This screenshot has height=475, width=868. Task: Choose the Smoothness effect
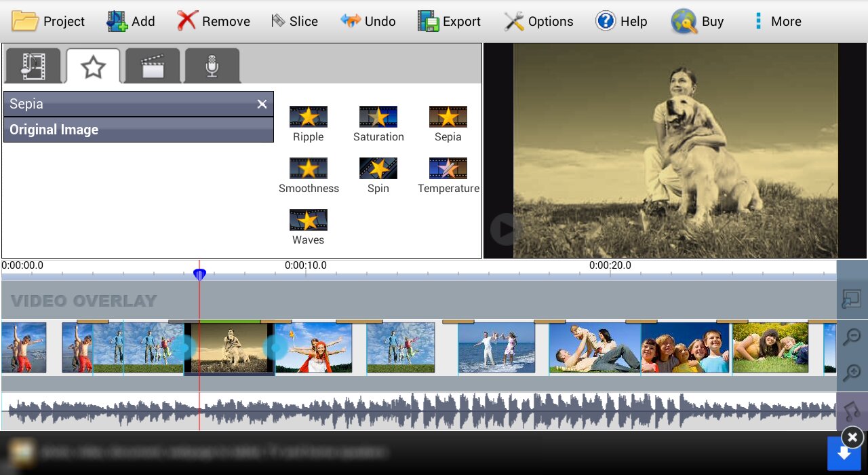click(309, 169)
